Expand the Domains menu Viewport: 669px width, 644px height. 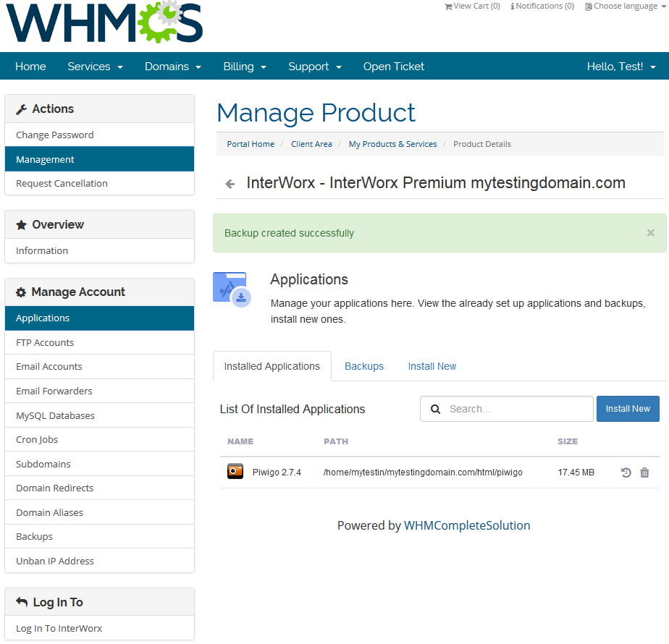[173, 67]
